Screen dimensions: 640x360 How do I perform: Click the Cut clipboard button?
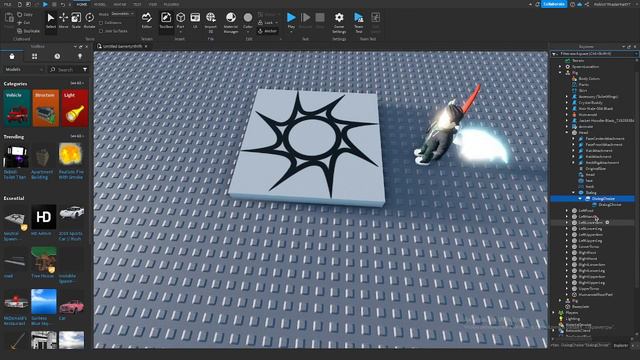coord(24,22)
